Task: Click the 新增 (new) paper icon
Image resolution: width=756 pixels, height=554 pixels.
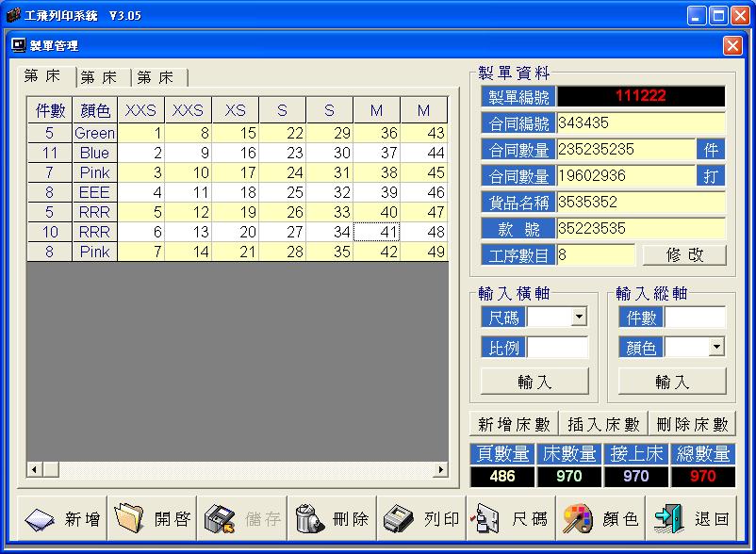Action: pyautogui.click(x=40, y=519)
